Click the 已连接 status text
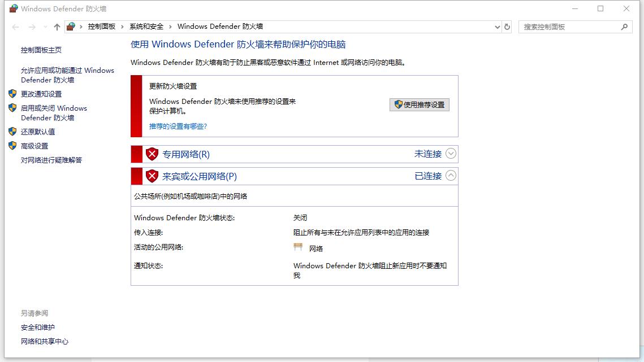Screen dimensions: 644x362 (x=428, y=176)
